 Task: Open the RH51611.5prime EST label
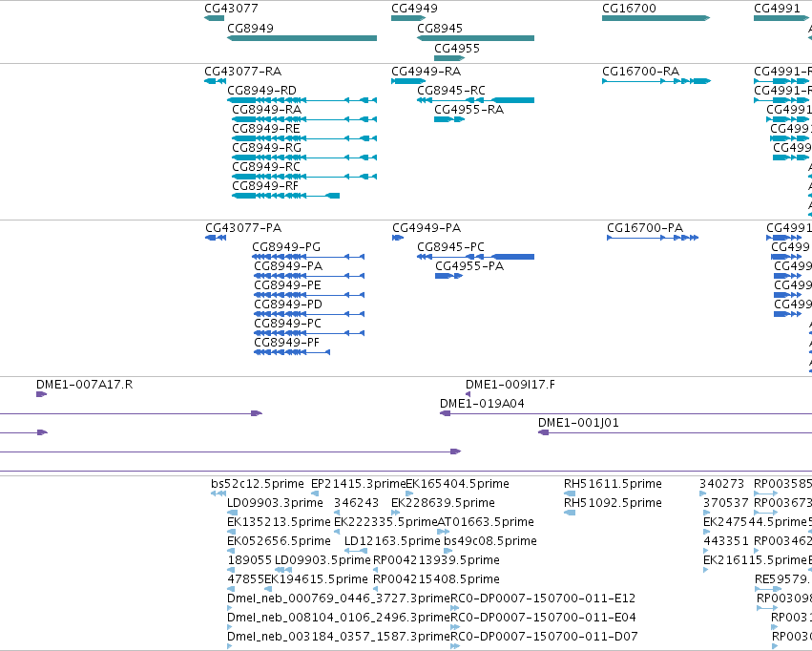tap(613, 484)
